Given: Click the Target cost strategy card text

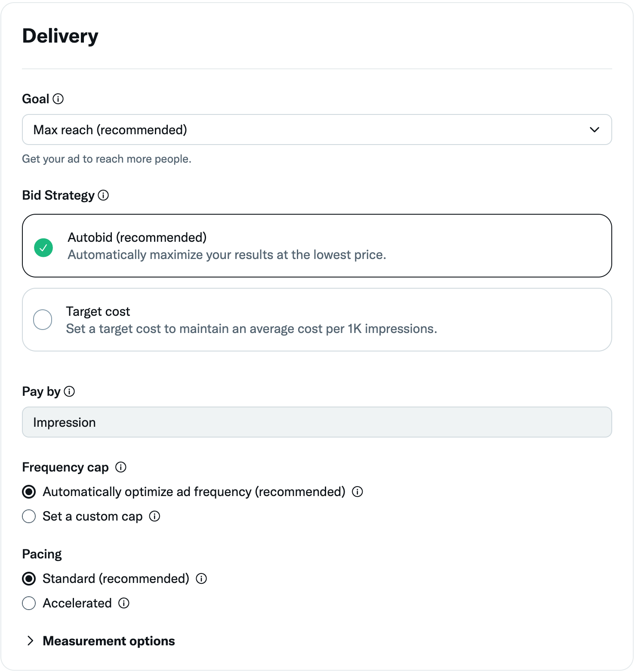Looking at the screenshot, I should pyautogui.click(x=251, y=329).
